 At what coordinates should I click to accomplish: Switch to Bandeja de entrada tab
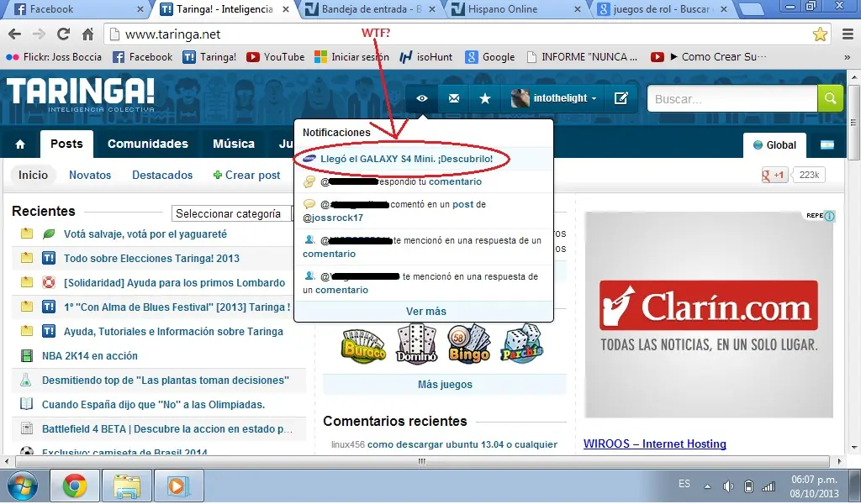[x=370, y=9]
